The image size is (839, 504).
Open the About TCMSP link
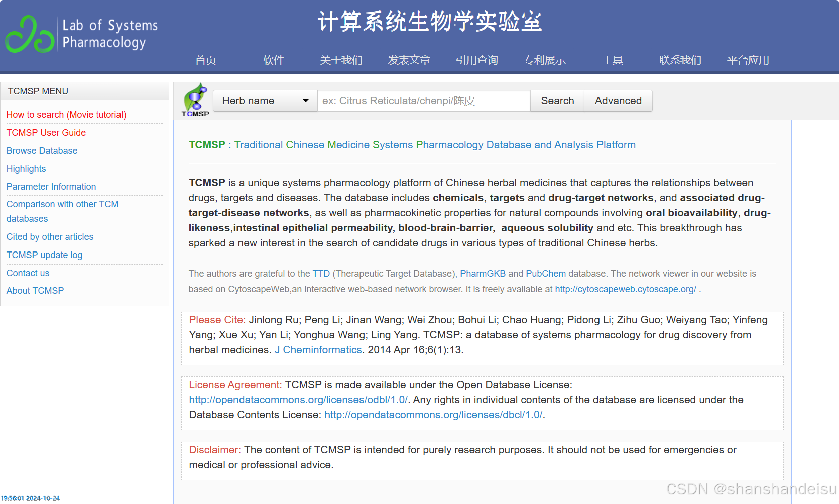(x=35, y=291)
